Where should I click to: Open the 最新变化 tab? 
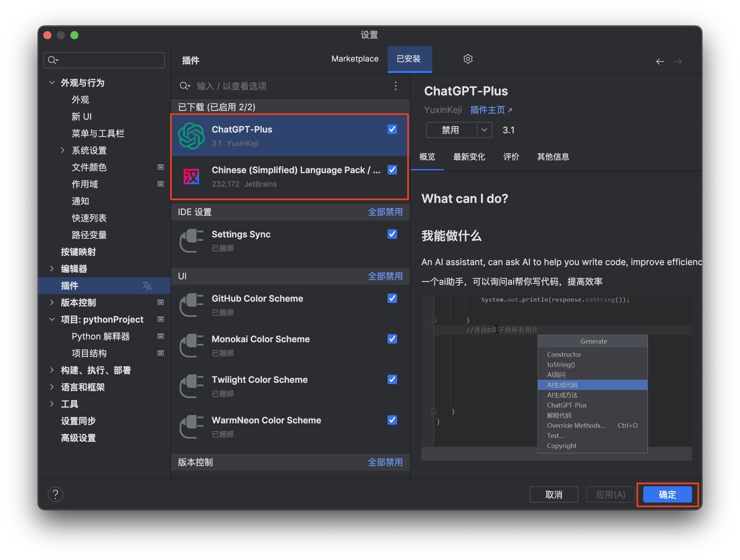(469, 157)
